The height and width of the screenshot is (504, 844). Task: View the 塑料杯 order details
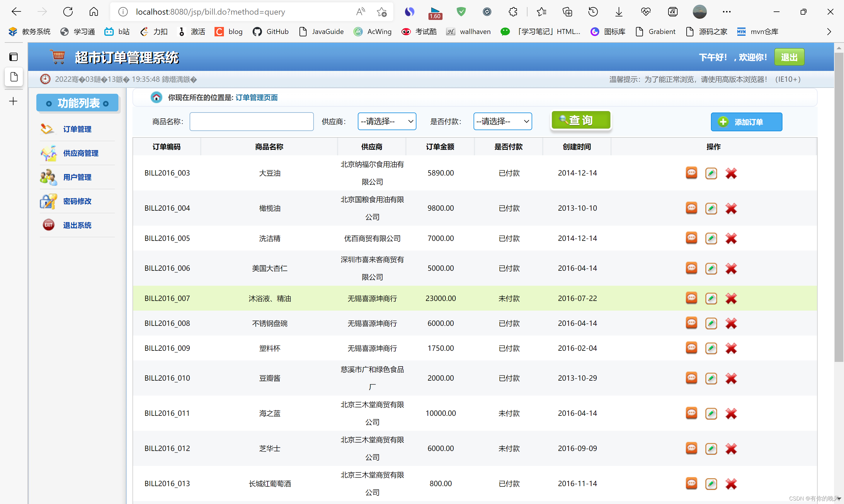point(691,348)
